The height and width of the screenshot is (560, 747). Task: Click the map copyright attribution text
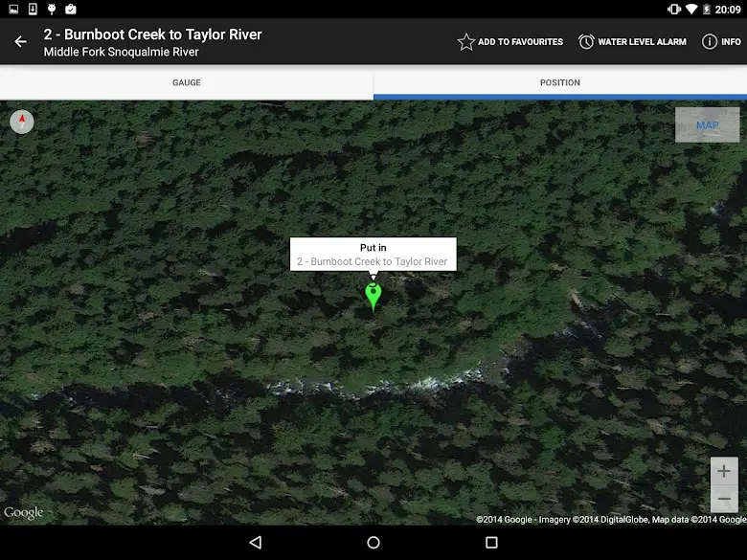point(611,520)
